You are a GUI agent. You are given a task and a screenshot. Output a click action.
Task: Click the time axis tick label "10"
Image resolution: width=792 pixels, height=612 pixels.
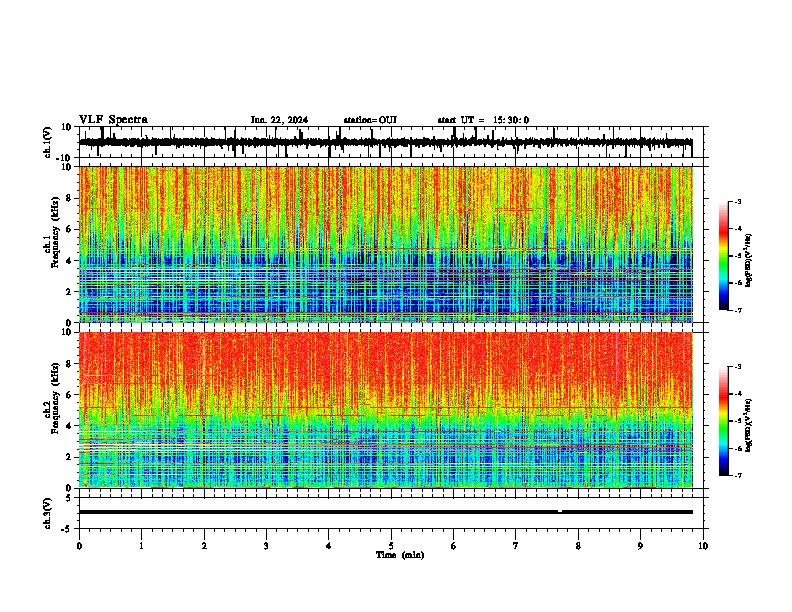click(x=703, y=546)
